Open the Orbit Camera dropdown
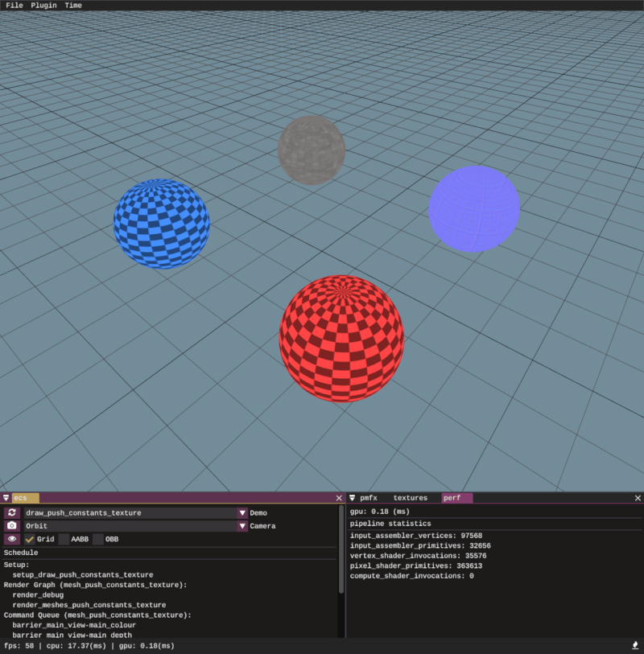 point(136,526)
